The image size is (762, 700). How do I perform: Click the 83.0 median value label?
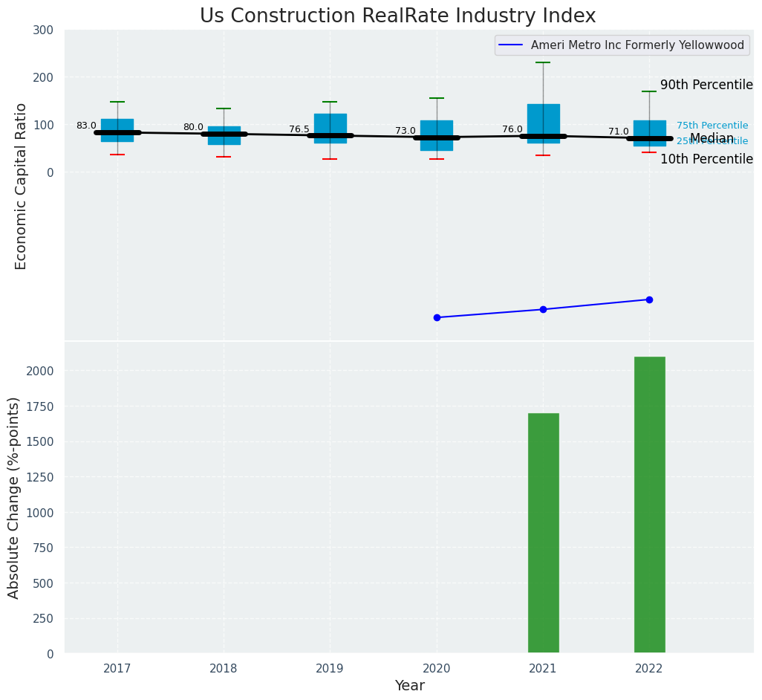coord(86,126)
